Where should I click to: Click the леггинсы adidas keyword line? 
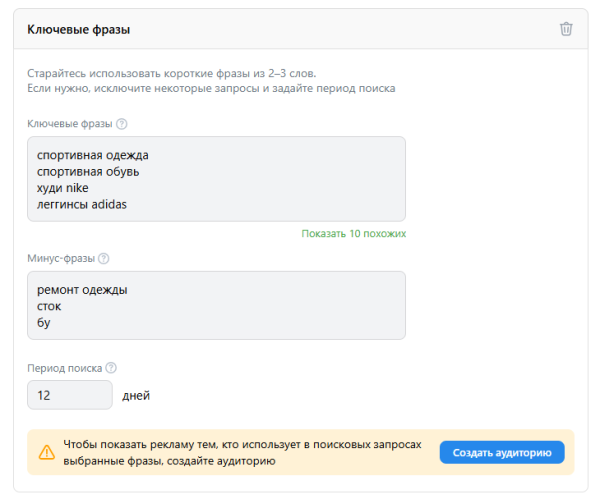[82, 204]
